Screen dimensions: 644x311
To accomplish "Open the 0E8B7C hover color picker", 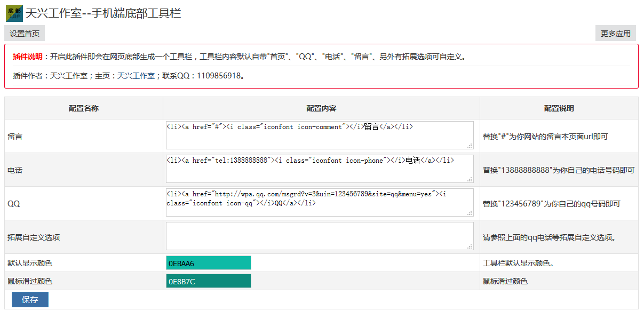I will 208,281.
